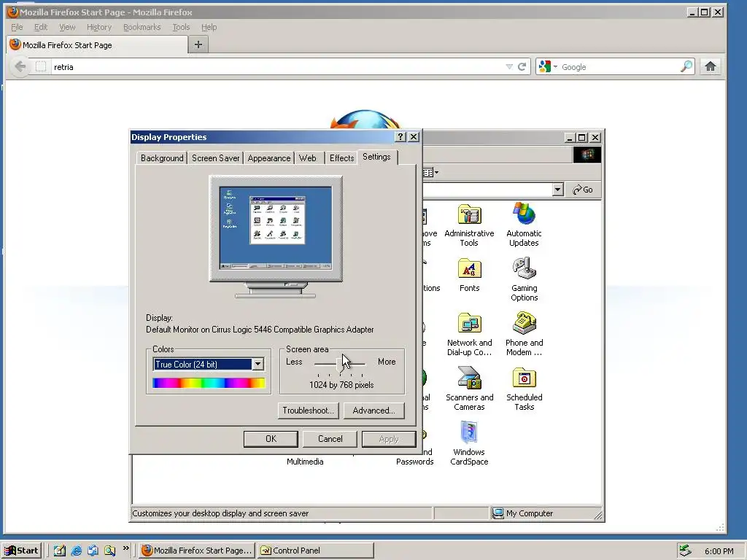Open the Firefox Help menu
The height and width of the screenshot is (560, 747).
pos(209,27)
